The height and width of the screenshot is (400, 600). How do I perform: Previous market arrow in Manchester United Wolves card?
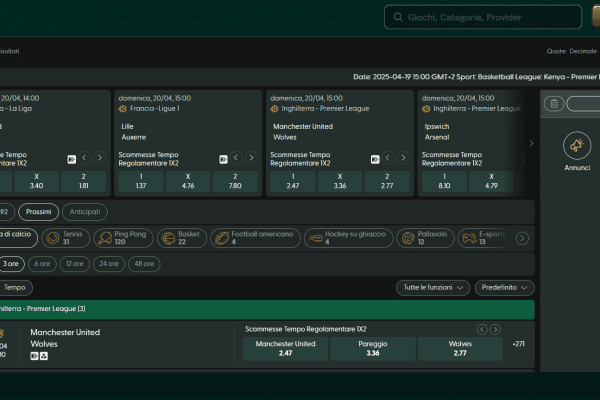pos(388,158)
